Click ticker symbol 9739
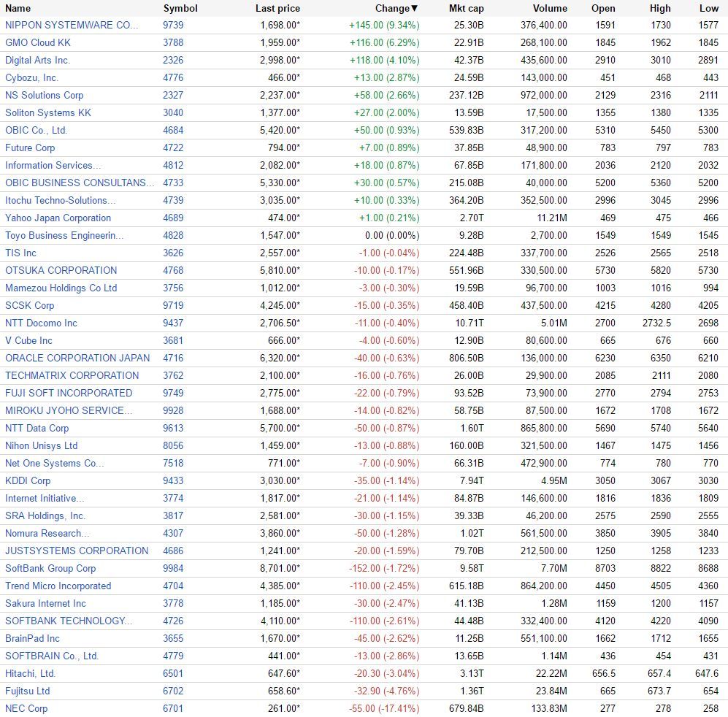Image resolution: width=728 pixels, height=717 pixels. [x=173, y=25]
